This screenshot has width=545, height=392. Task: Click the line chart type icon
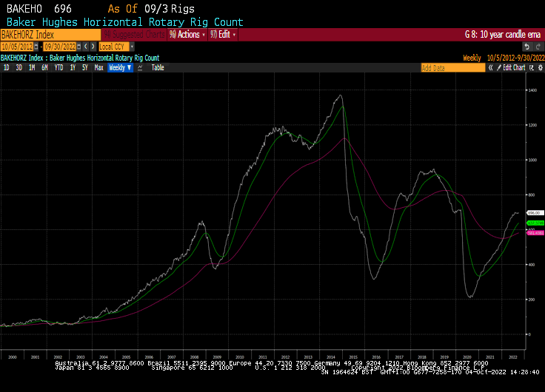(x=140, y=67)
